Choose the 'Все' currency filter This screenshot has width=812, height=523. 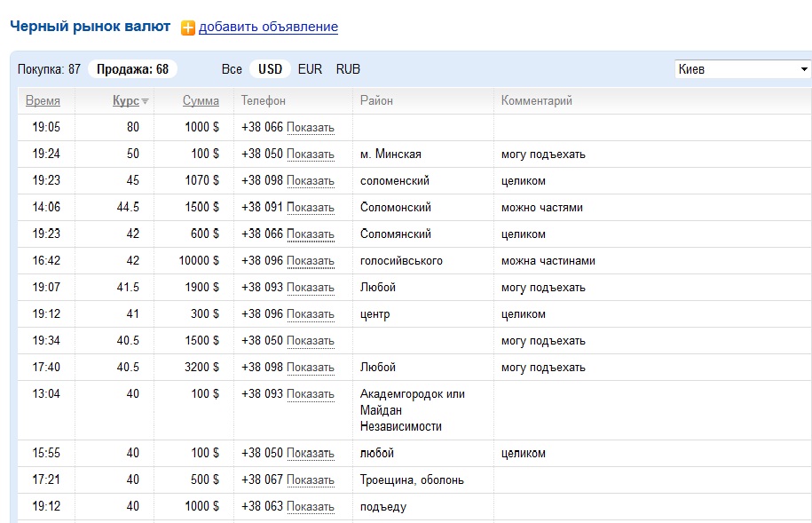pos(232,69)
